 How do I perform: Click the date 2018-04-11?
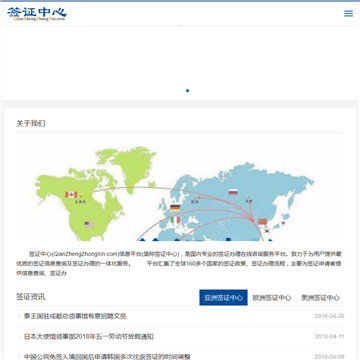[329, 337]
